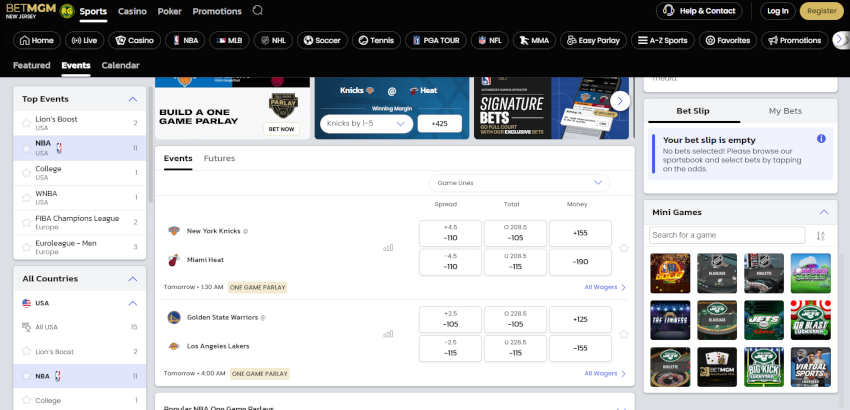Pick Warriors moneyline +125
Viewport: 850px width, 410px height.
pos(580,319)
